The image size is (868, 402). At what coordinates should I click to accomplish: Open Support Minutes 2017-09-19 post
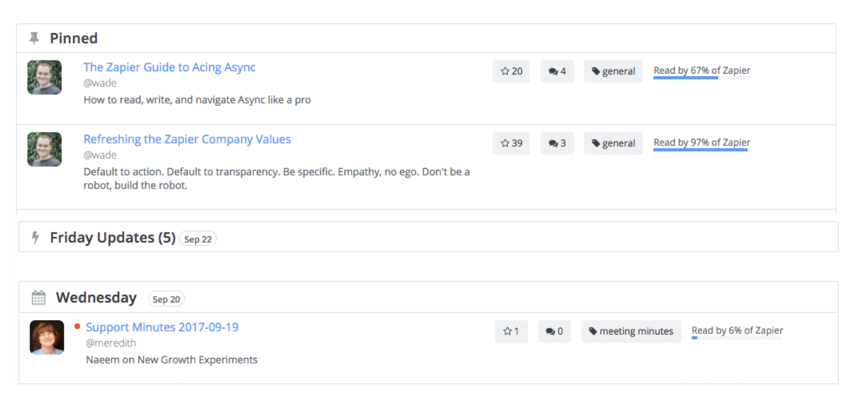point(162,327)
